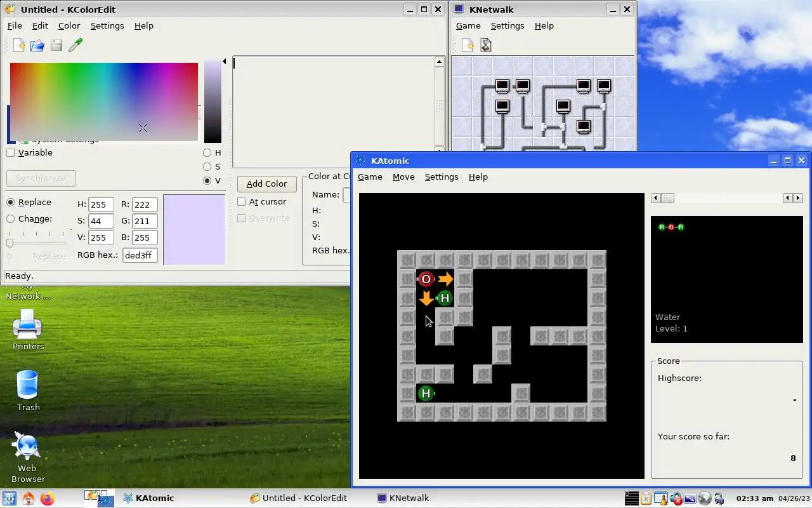Click the red O atom in KAtomic
The height and width of the screenshot is (508, 812).
(x=426, y=279)
